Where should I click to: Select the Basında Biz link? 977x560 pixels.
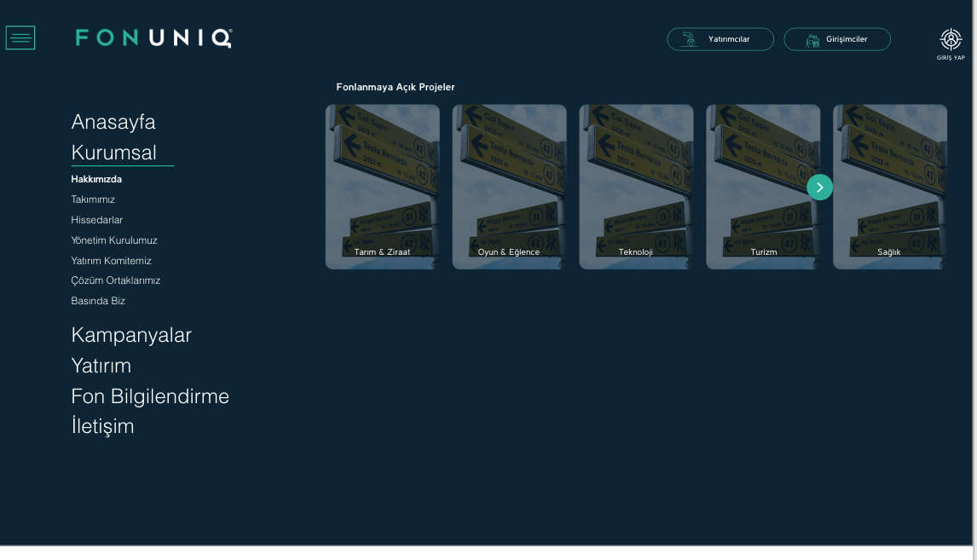point(98,301)
